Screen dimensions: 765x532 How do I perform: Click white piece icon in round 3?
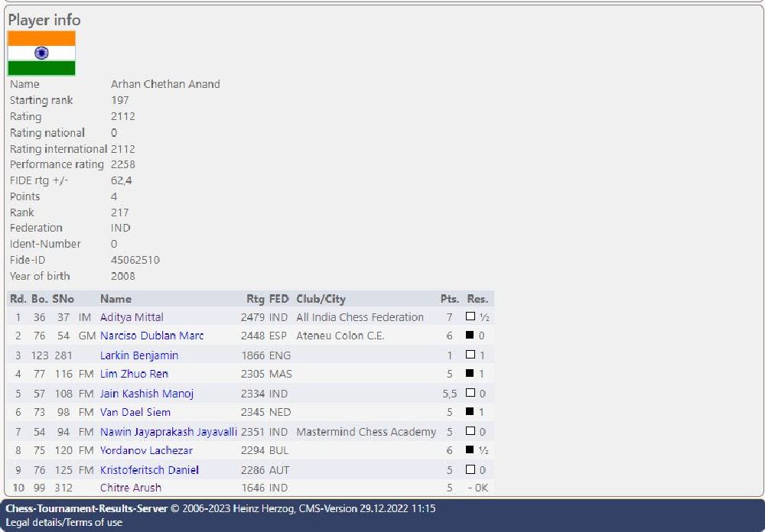pyautogui.click(x=470, y=355)
